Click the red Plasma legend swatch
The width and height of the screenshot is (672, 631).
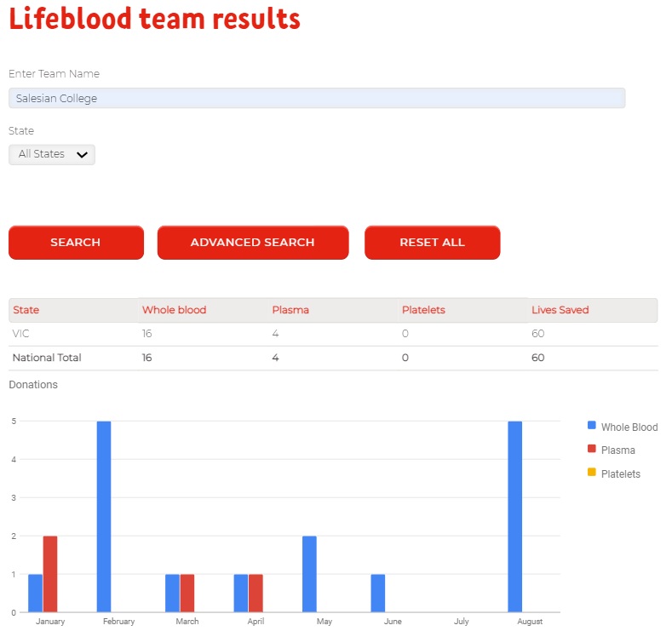click(x=591, y=449)
